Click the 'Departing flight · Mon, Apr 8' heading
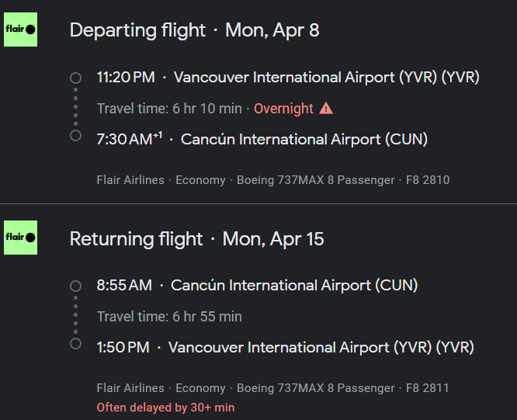Viewport: 517px width, 420px height. [194, 30]
